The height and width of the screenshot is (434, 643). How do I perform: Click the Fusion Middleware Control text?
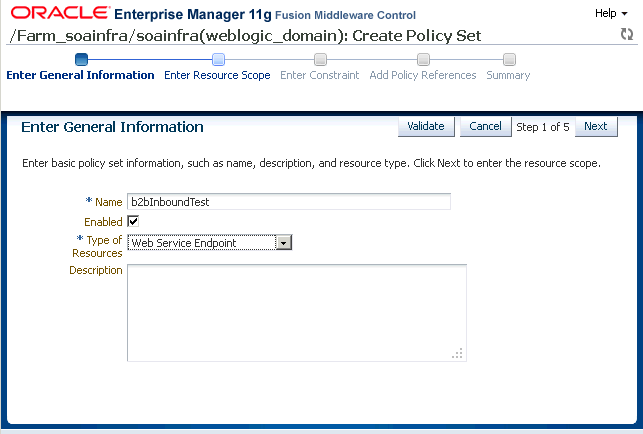pyautogui.click(x=345, y=15)
